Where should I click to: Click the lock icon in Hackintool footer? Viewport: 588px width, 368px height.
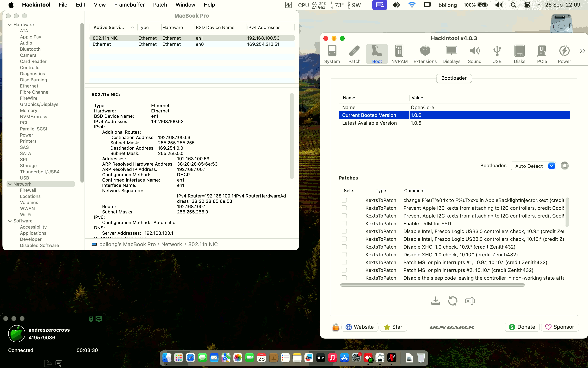(335, 327)
